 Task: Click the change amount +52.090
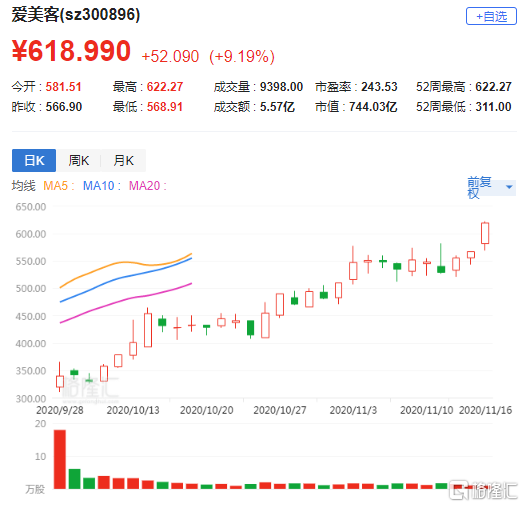(170, 56)
